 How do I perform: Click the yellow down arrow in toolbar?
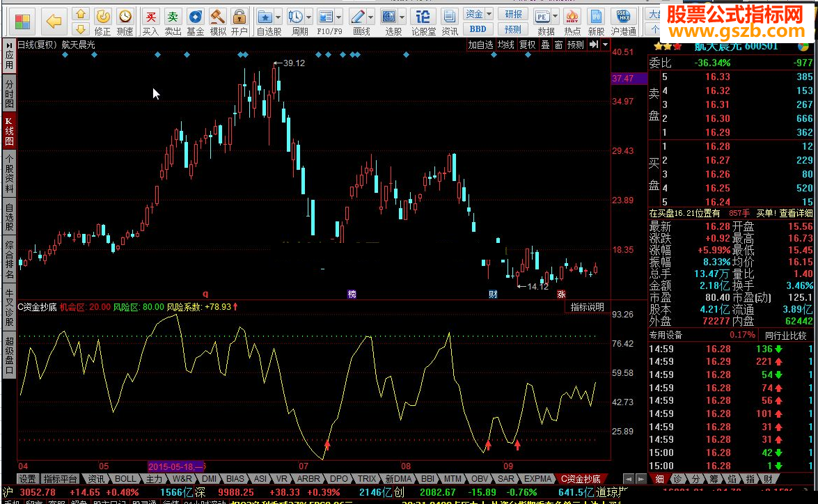[80, 29]
